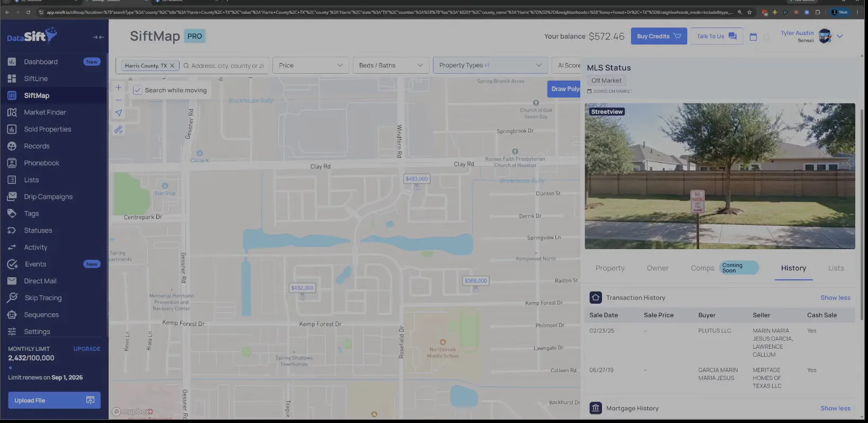Screen dimensions: 868x423
Task: Click the Buy Credits button
Action: (x=659, y=36)
